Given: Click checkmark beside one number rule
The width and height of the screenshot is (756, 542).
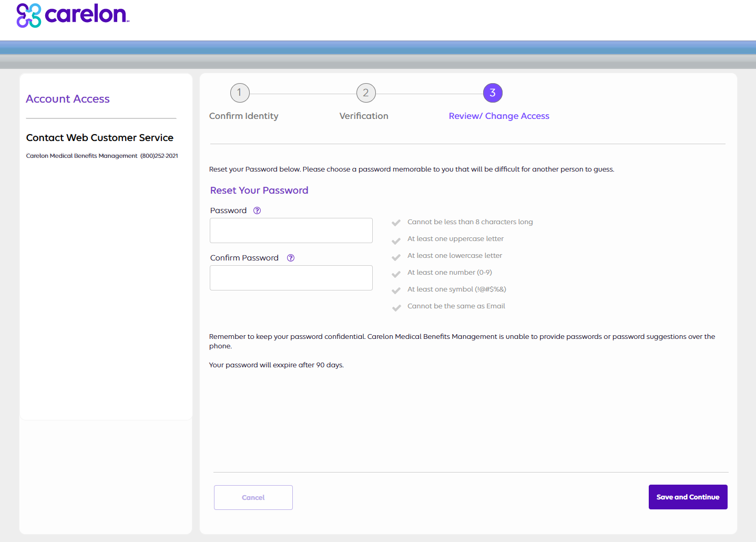Looking at the screenshot, I should [x=396, y=273].
